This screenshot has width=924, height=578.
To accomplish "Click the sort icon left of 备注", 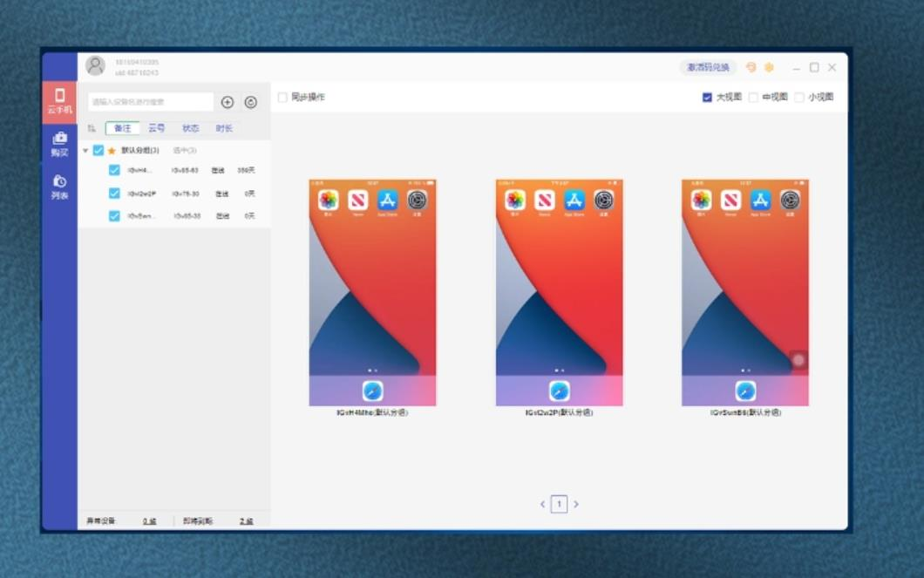I will (92, 128).
